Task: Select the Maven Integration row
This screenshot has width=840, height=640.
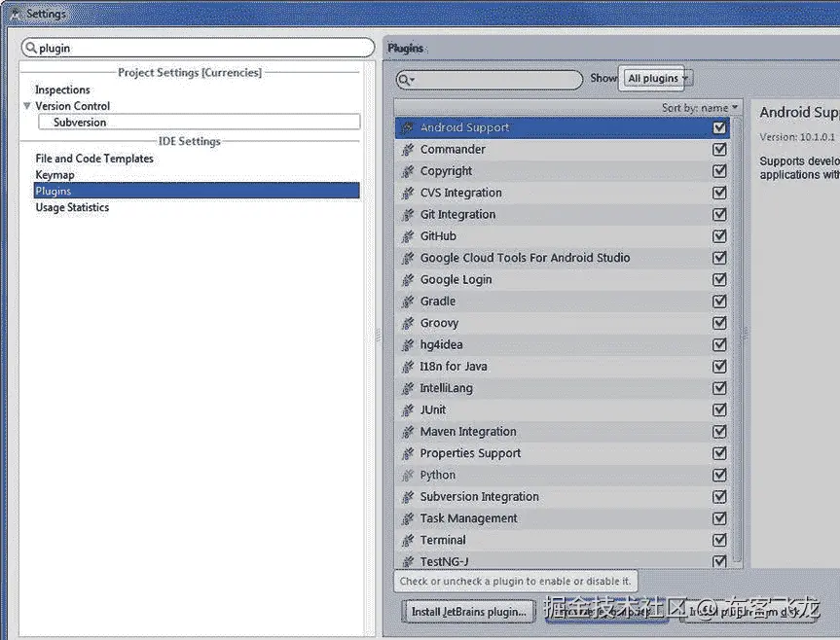Action: [562, 431]
